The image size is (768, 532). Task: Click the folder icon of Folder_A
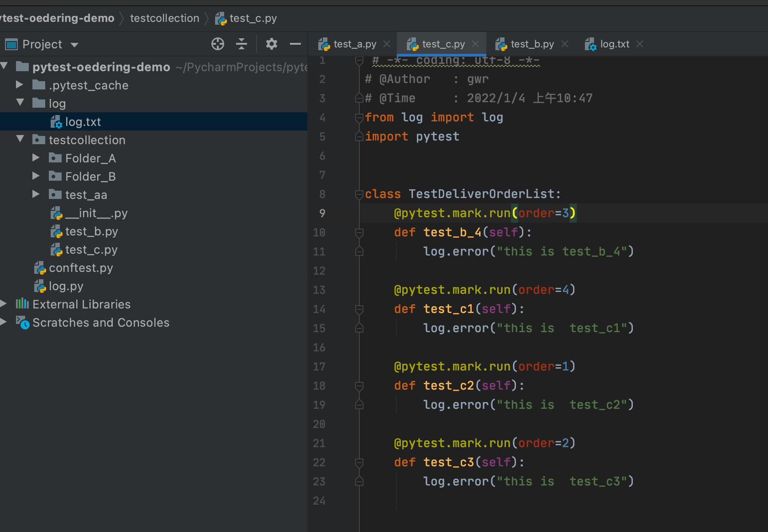click(55, 158)
